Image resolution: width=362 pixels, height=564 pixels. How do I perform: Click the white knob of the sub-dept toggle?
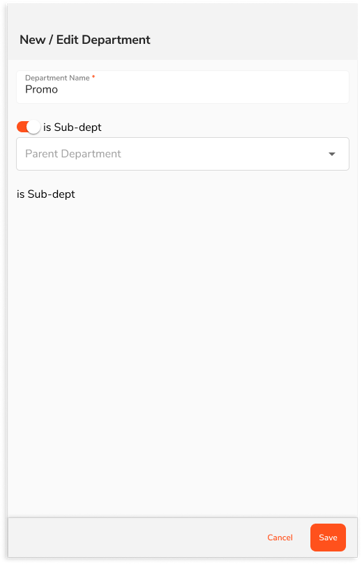pos(33,127)
